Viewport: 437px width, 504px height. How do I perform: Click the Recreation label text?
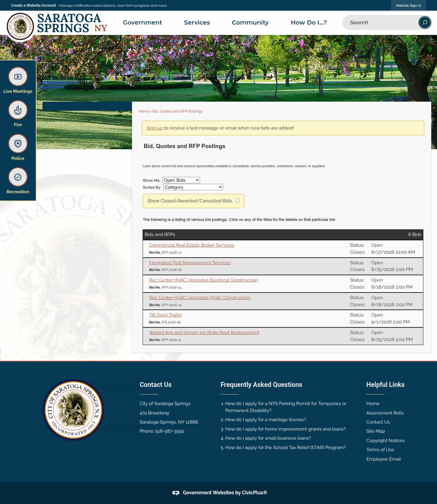point(18,192)
